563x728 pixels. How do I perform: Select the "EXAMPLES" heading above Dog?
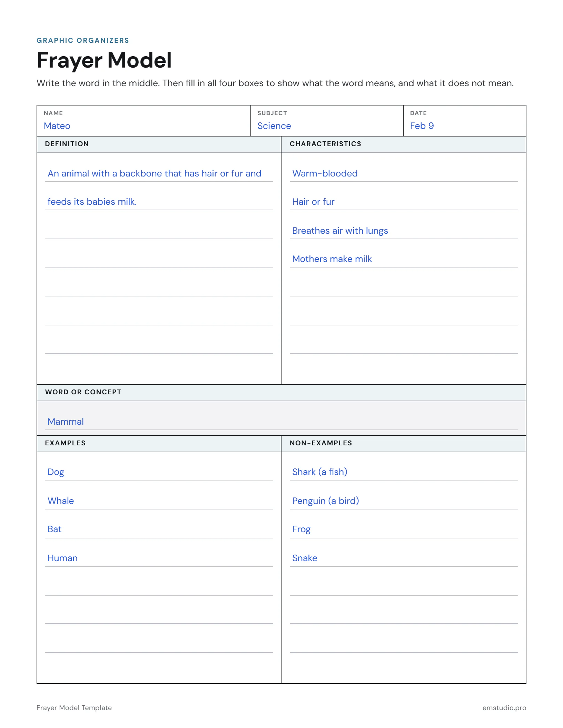pyautogui.click(x=65, y=443)
